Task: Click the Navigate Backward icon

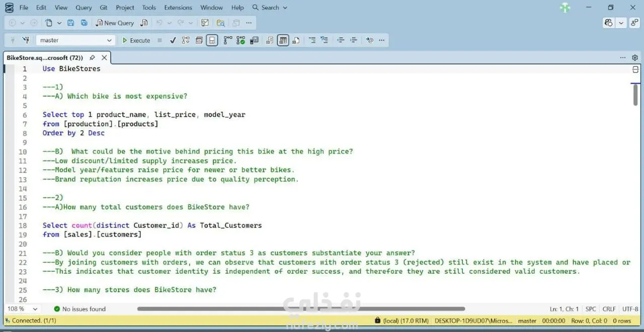Action: 13,23
